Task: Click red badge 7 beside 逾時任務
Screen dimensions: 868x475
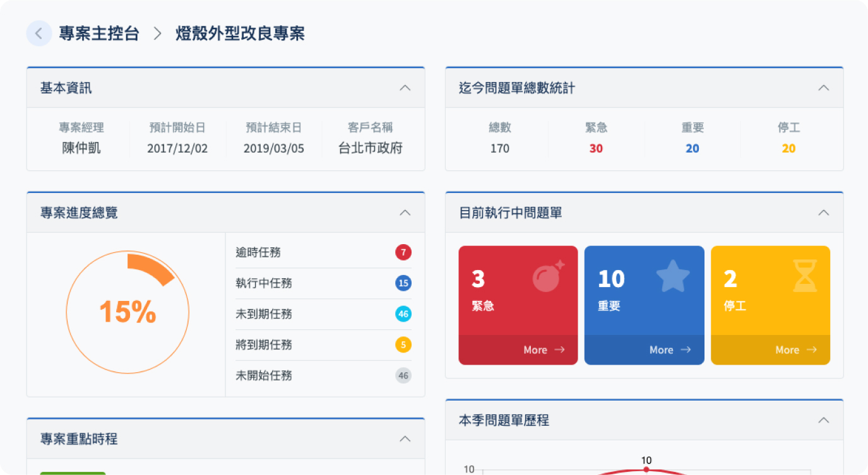Action: [x=403, y=253]
